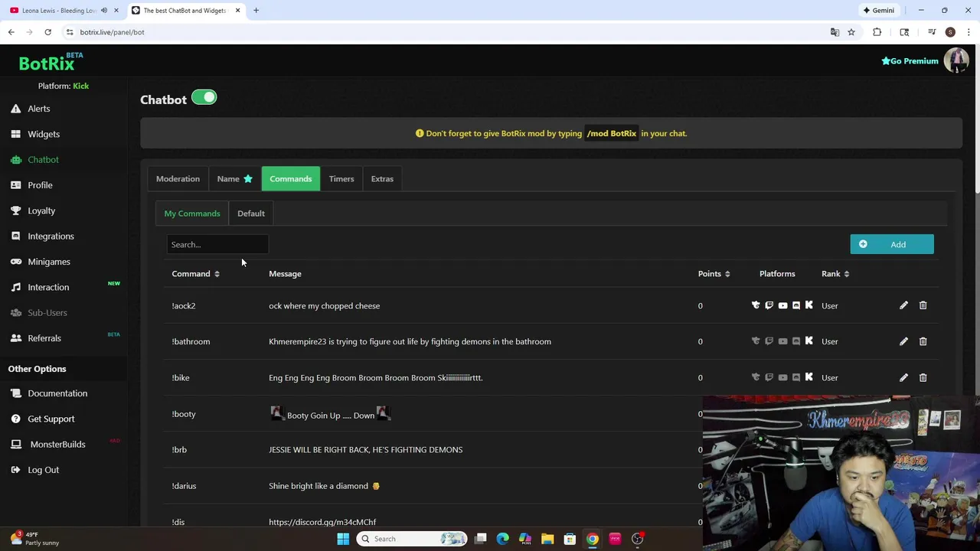Viewport: 980px width, 551px height.
Task: Bookmark this page with star icon
Action: click(x=851, y=32)
